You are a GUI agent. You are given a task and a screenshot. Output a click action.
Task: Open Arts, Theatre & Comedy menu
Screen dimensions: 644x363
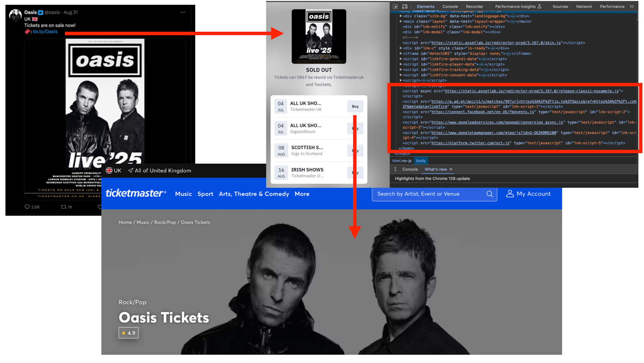coord(254,194)
